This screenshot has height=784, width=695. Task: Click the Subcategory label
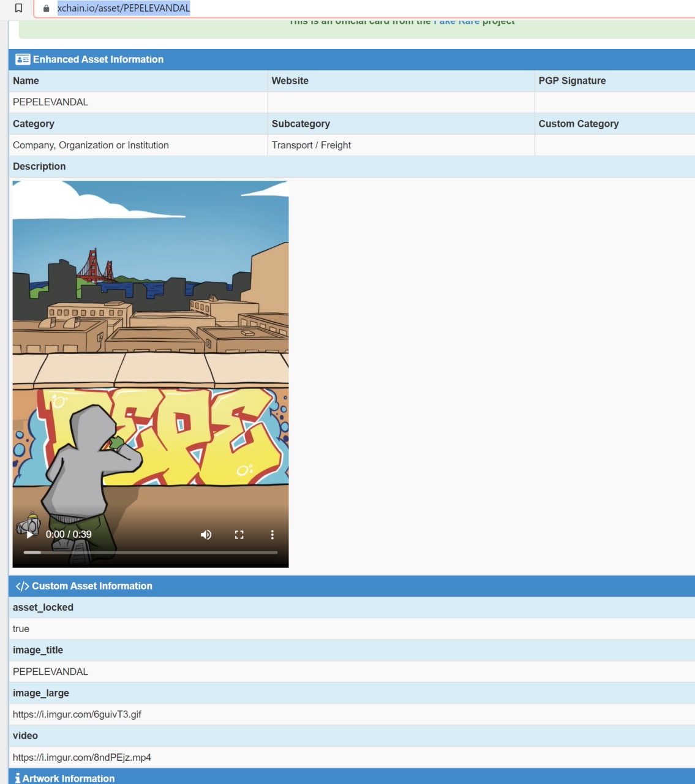coord(301,124)
